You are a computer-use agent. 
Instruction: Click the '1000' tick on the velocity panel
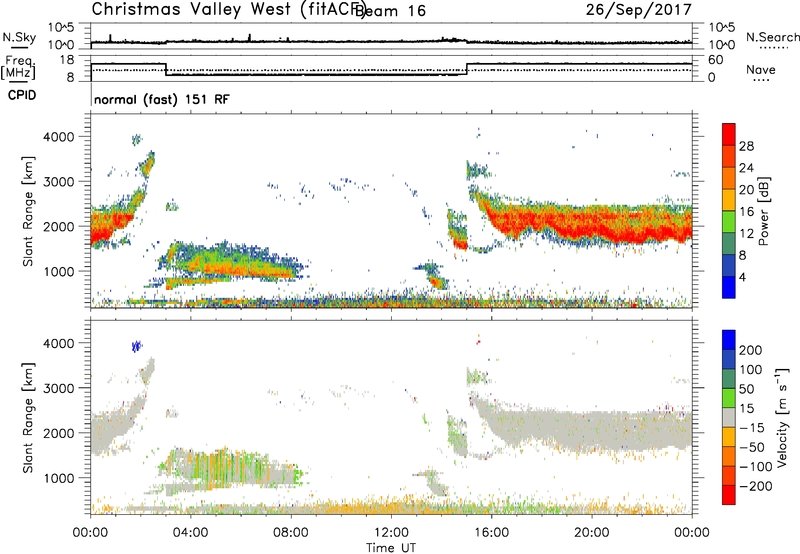click(x=58, y=478)
